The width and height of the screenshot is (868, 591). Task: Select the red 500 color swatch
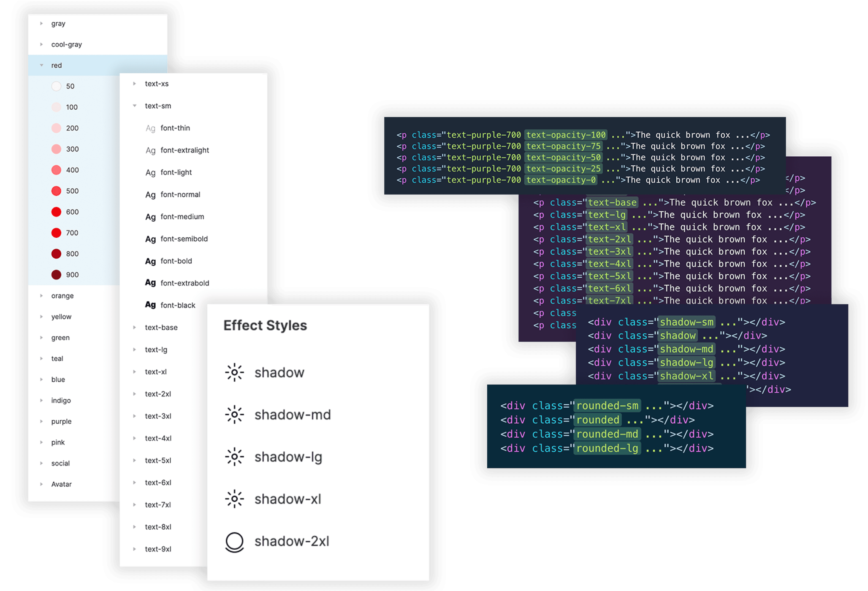click(x=56, y=191)
